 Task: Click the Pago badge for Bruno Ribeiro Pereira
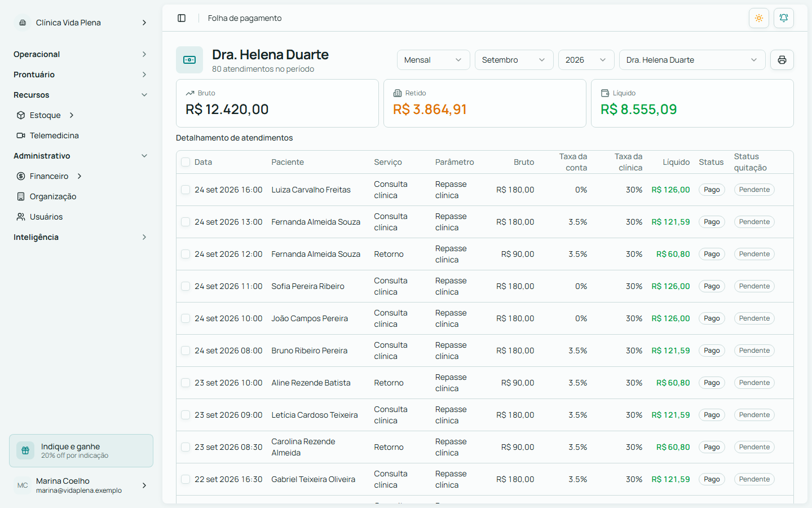tap(712, 351)
